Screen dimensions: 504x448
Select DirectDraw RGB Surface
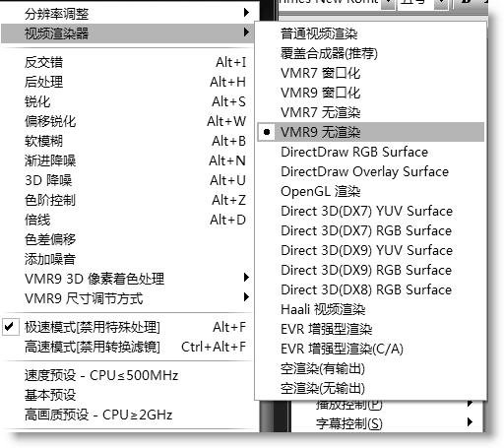pyautogui.click(x=371, y=152)
